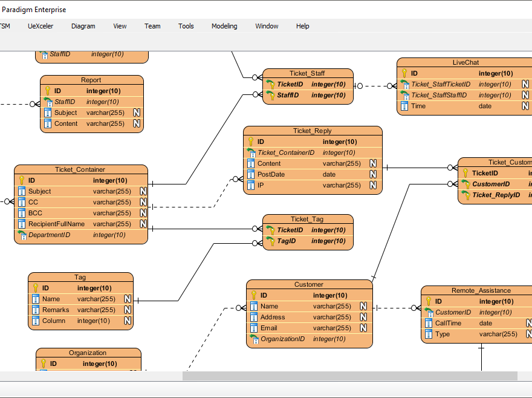Open the Help menu
Viewport: 532px width, 398px height.
click(x=302, y=26)
